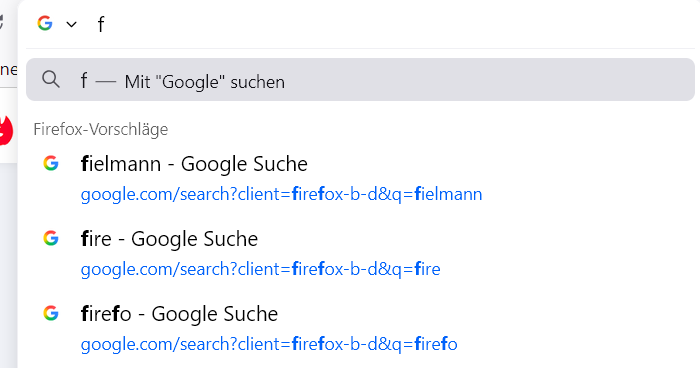Follow the URL ending with q=fielmann

coord(281,194)
